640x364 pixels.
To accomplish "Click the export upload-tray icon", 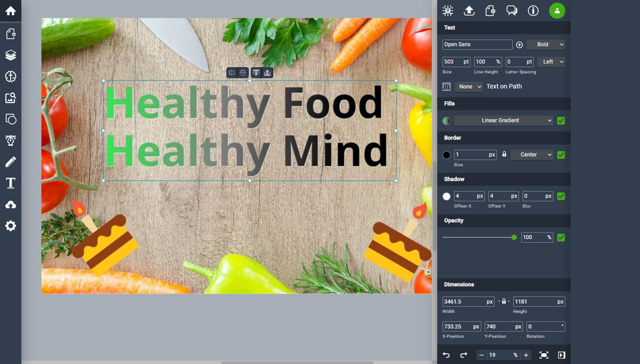I will 469,11.
